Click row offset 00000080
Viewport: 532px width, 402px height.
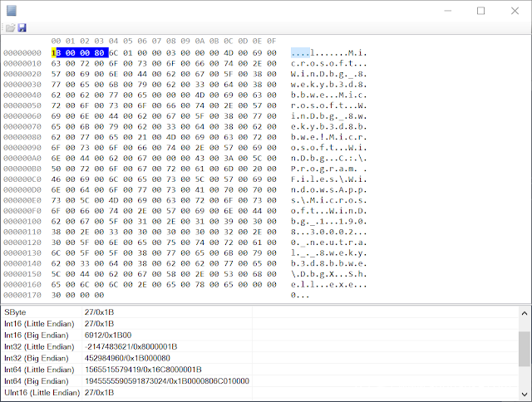tap(22, 137)
